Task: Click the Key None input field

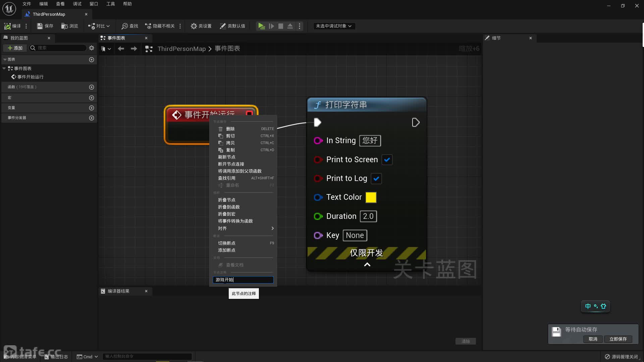Action: pyautogui.click(x=355, y=235)
